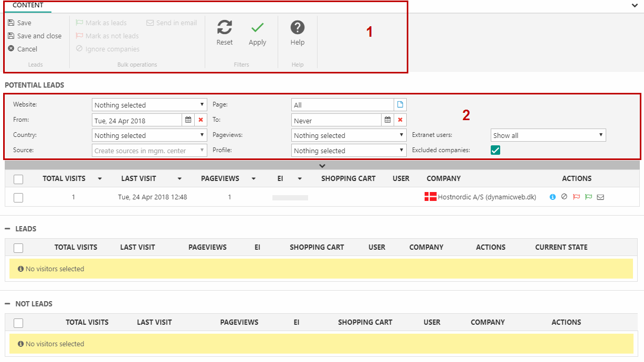Click the ignore company icon in Actions
The width and height of the screenshot is (644, 362).
coord(564,197)
